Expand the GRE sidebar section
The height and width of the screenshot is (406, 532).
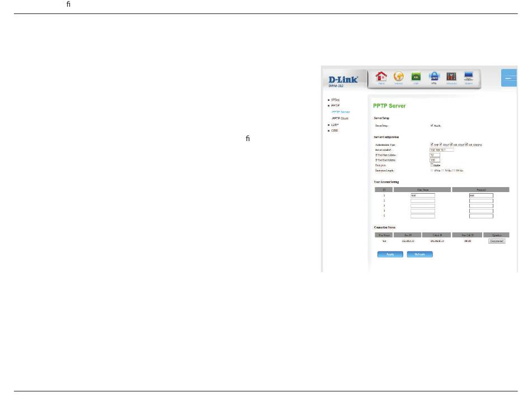point(334,130)
